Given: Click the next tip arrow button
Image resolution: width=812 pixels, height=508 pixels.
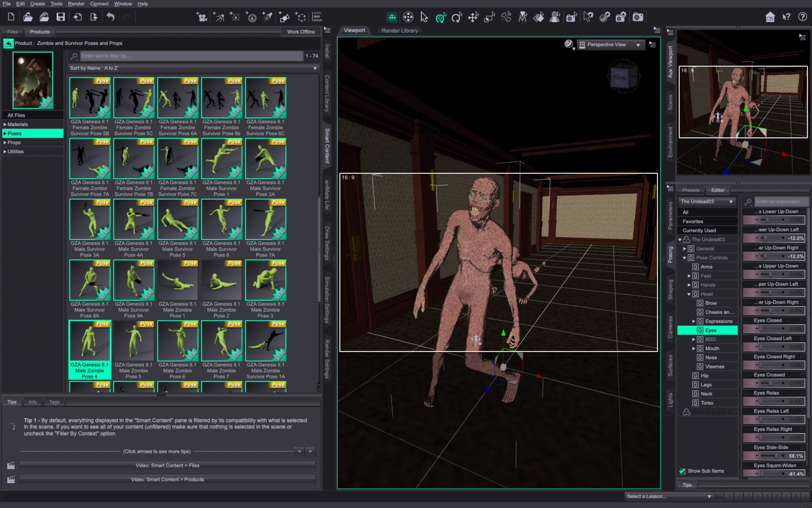Looking at the screenshot, I should pos(310,451).
